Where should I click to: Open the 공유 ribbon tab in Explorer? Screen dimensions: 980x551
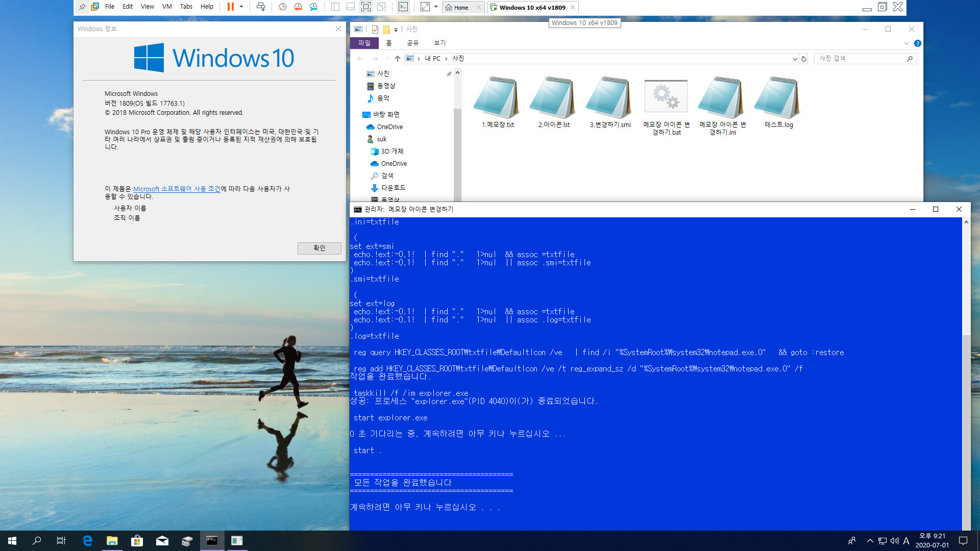[413, 43]
